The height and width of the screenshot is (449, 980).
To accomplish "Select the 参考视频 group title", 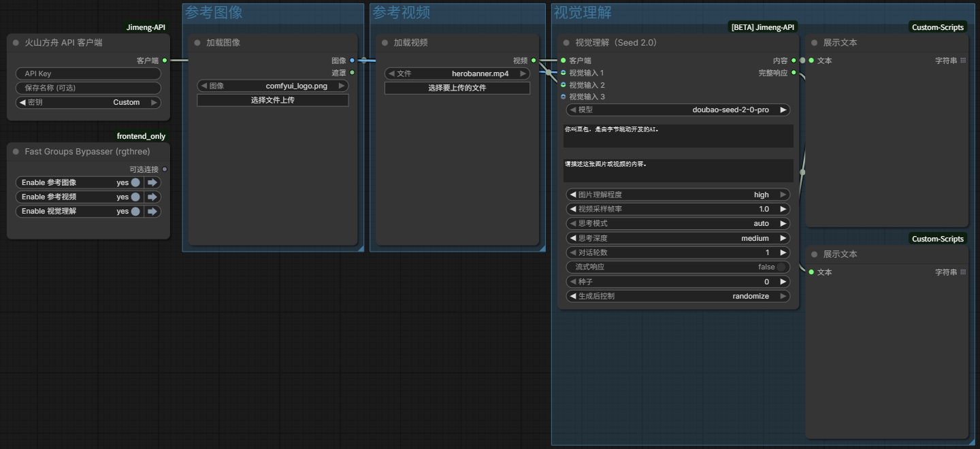I will tap(402, 12).
